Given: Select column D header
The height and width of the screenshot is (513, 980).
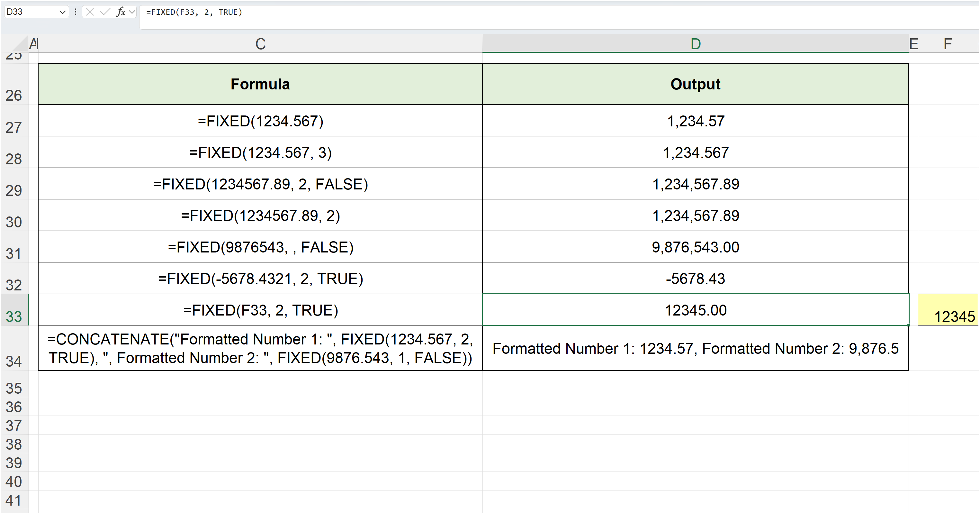Looking at the screenshot, I should [696, 44].
